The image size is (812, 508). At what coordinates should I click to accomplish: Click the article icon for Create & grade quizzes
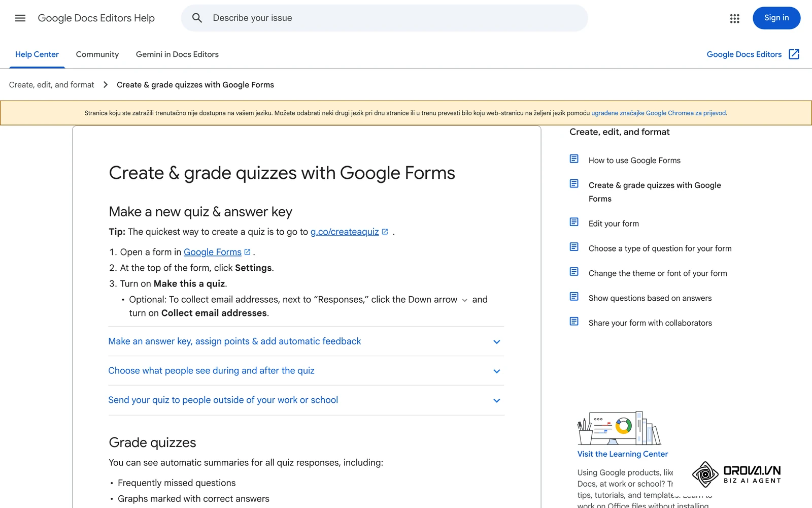574,184
